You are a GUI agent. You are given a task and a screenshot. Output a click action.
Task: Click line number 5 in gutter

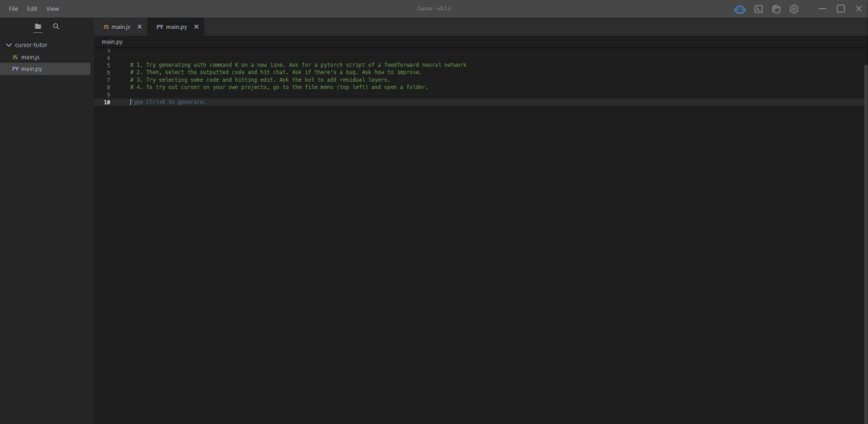pyautogui.click(x=108, y=65)
